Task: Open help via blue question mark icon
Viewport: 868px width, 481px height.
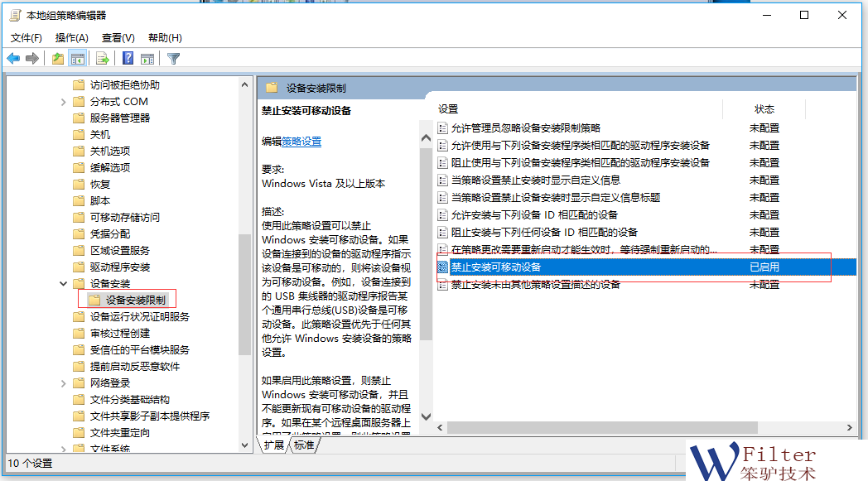Action: [128, 58]
